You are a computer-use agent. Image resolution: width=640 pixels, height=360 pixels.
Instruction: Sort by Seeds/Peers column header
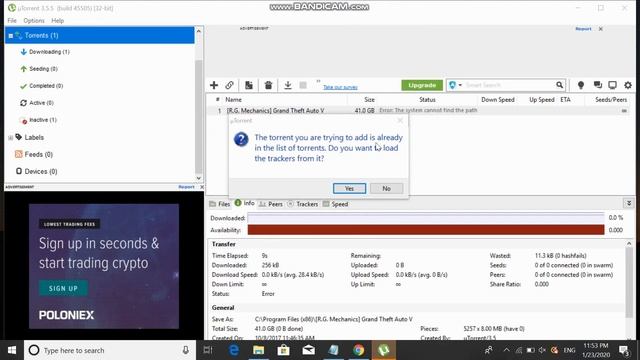point(611,100)
